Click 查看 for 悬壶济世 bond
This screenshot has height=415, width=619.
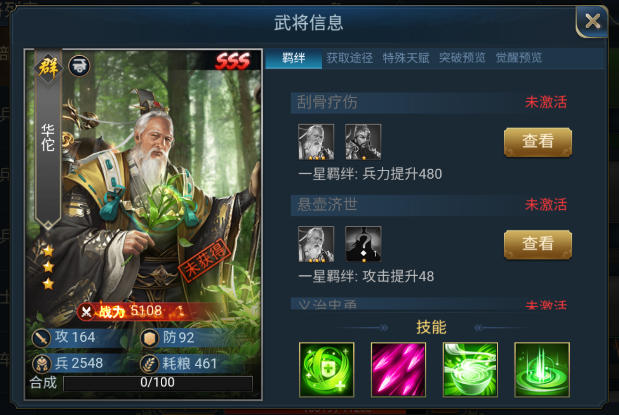pos(538,244)
